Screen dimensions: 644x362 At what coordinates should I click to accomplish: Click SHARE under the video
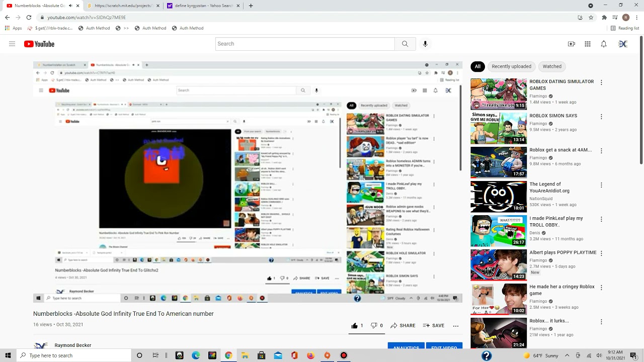(403, 326)
